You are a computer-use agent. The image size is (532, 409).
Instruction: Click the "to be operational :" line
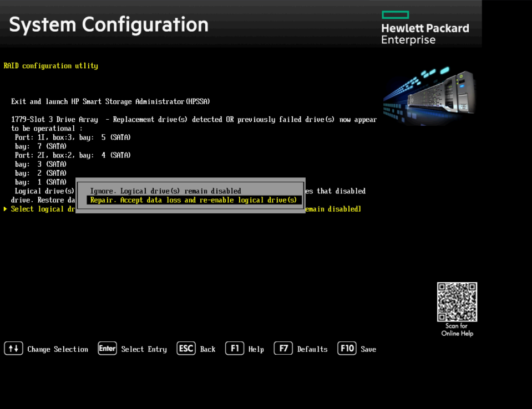coord(47,129)
